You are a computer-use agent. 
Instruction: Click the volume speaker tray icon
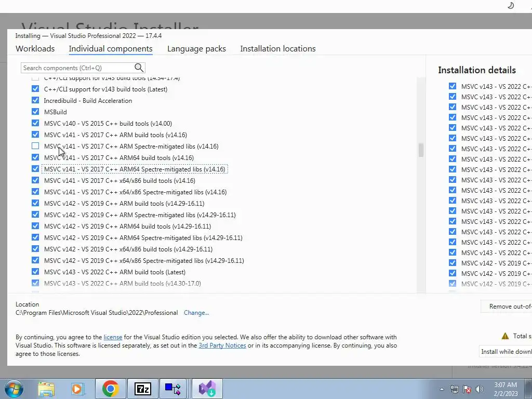pos(480,389)
